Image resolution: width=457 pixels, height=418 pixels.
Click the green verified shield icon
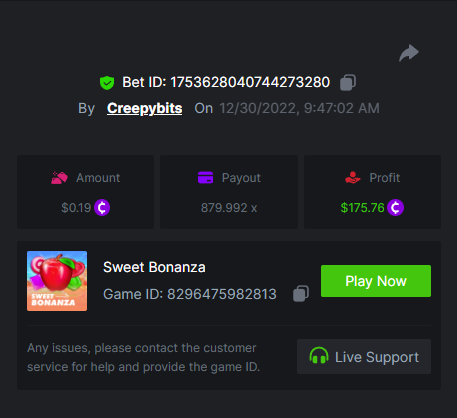[107, 83]
